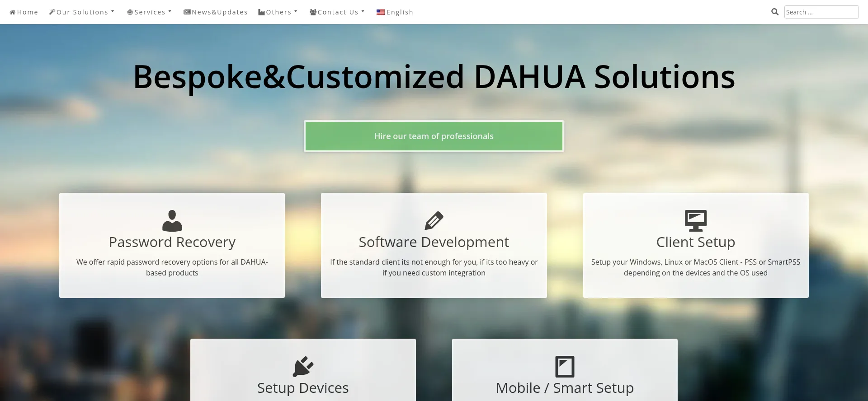Expand the Contact Us dropdown arrow

tap(363, 11)
